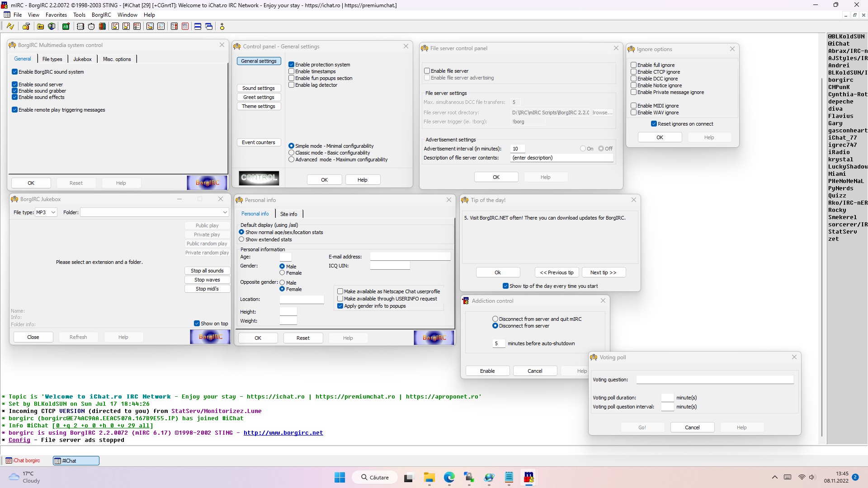The image size is (868, 488).
Task: Open the Scripts editor /a icon
Action: [x=66, y=26]
